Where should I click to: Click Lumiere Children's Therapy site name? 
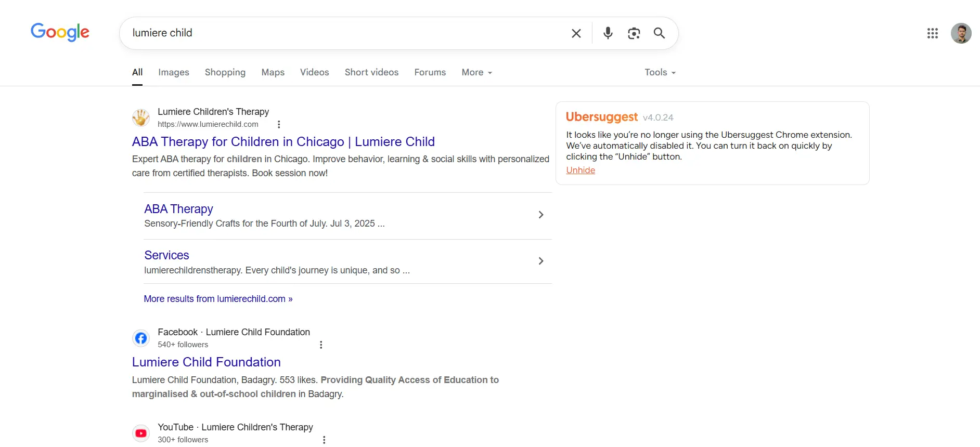(x=213, y=112)
